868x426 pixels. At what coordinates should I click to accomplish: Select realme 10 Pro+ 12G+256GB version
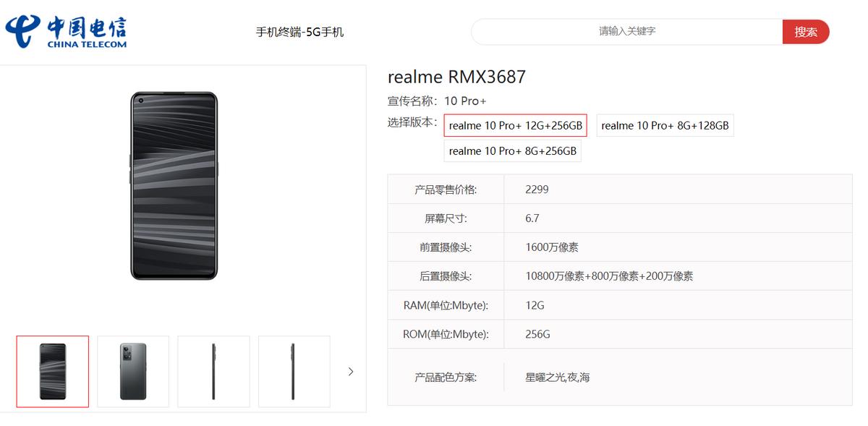click(x=515, y=125)
